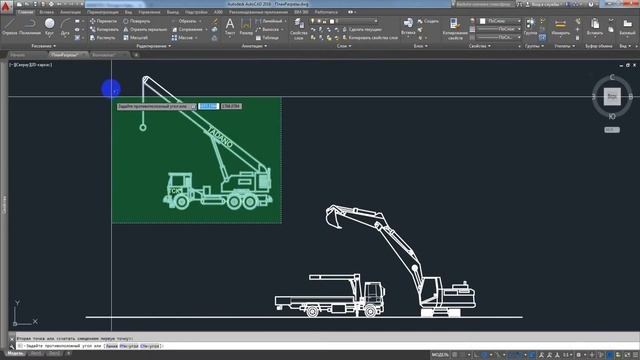
Task: Click Сделать текущим layer button
Action: click(x=363, y=29)
